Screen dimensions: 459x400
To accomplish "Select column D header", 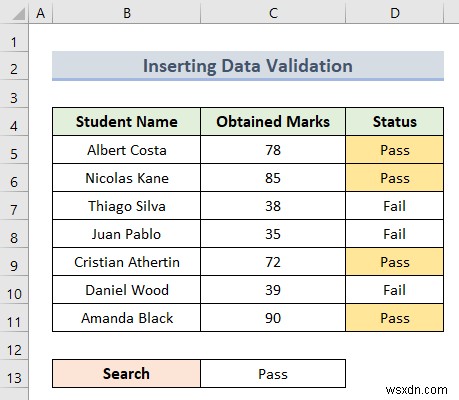I will (x=395, y=12).
